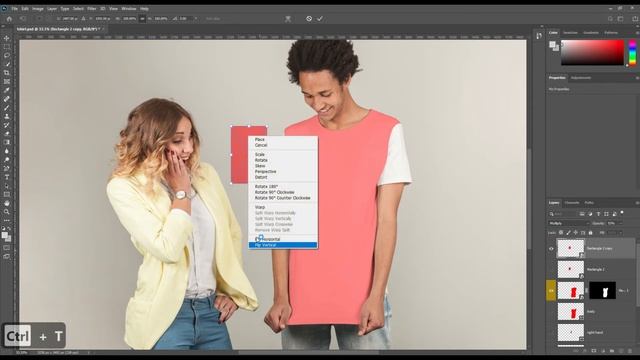Choose Flip Horizontal in context menu

point(283,239)
